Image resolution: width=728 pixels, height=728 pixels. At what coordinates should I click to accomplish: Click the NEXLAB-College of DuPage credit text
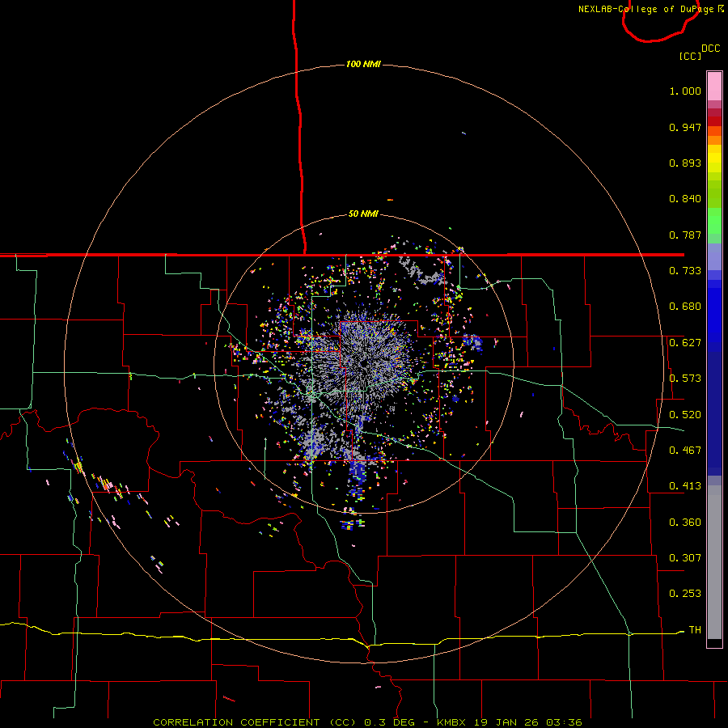tap(651, 9)
